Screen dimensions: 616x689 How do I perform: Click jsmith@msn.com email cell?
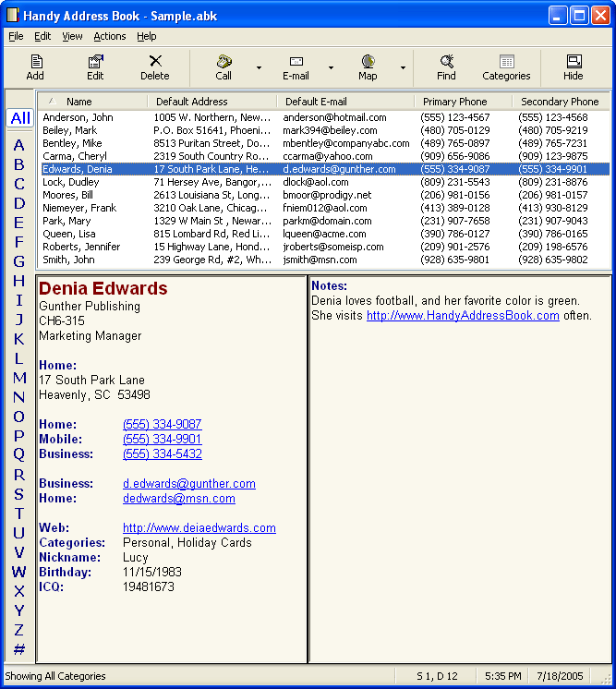click(320, 260)
